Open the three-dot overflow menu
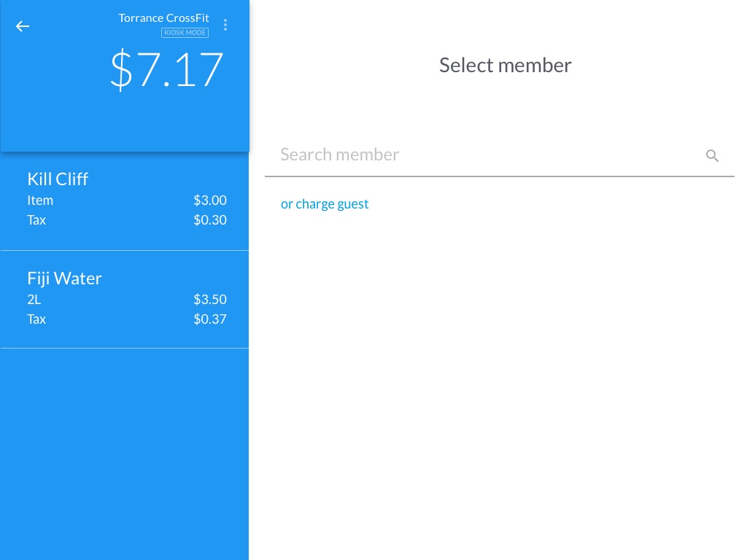This screenshot has height=560, width=747. 225,26
